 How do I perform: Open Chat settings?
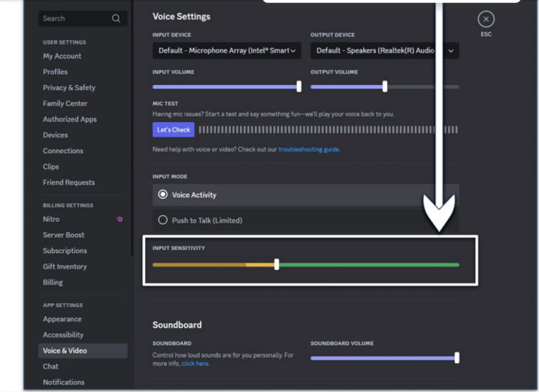point(50,367)
